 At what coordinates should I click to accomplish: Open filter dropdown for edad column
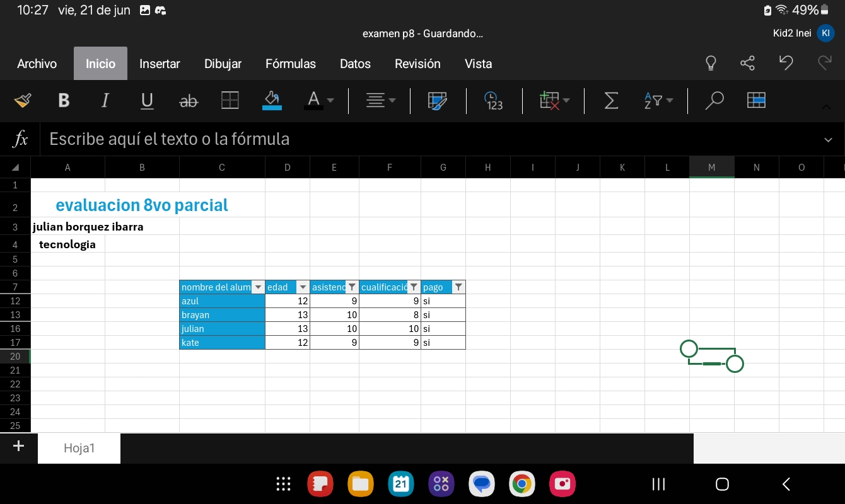tap(303, 287)
